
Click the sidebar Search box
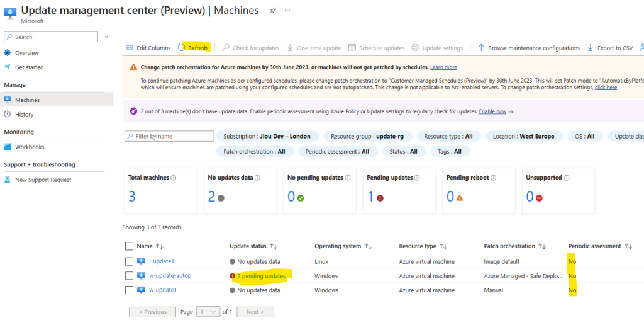tap(51, 37)
